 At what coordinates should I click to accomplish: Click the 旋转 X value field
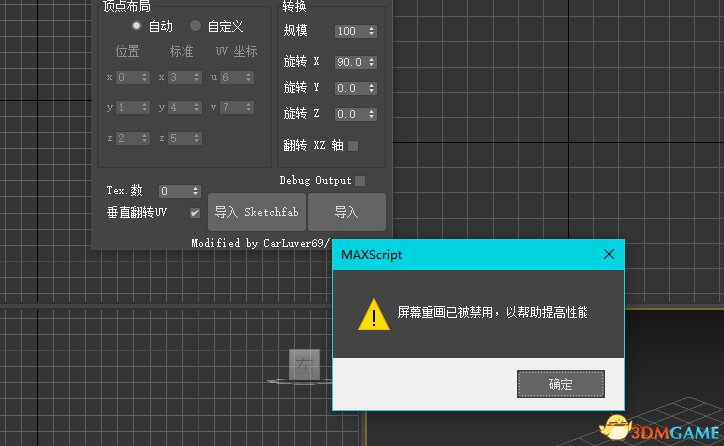(349, 61)
